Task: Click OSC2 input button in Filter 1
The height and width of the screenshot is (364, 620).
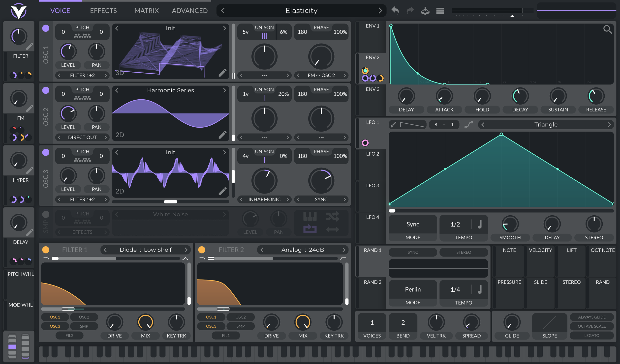Action: [84, 317]
